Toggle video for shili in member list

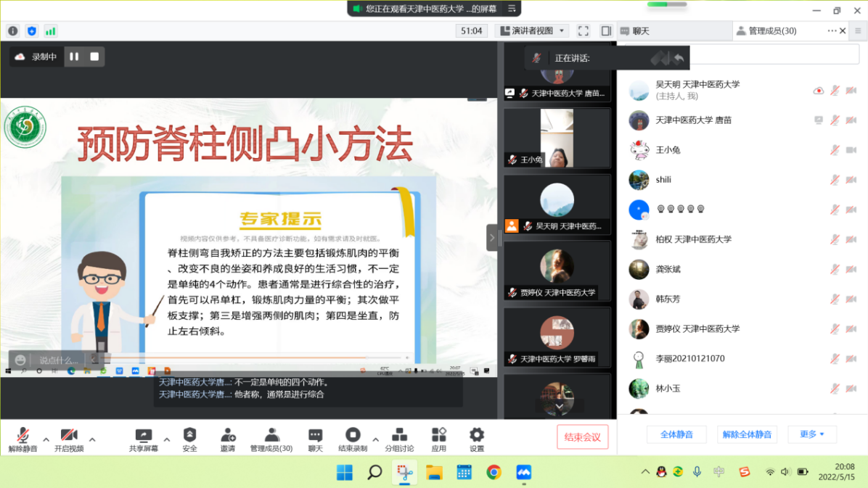[x=851, y=180]
